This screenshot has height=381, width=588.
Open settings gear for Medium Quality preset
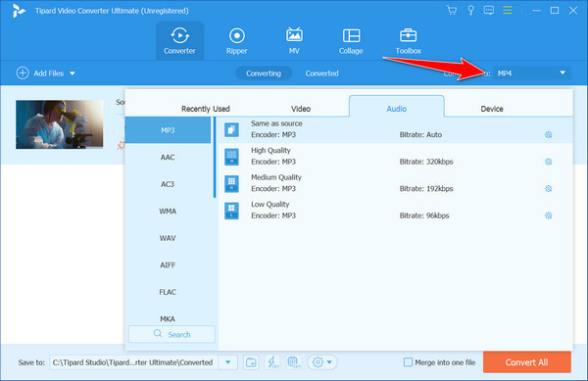pyautogui.click(x=548, y=188)
